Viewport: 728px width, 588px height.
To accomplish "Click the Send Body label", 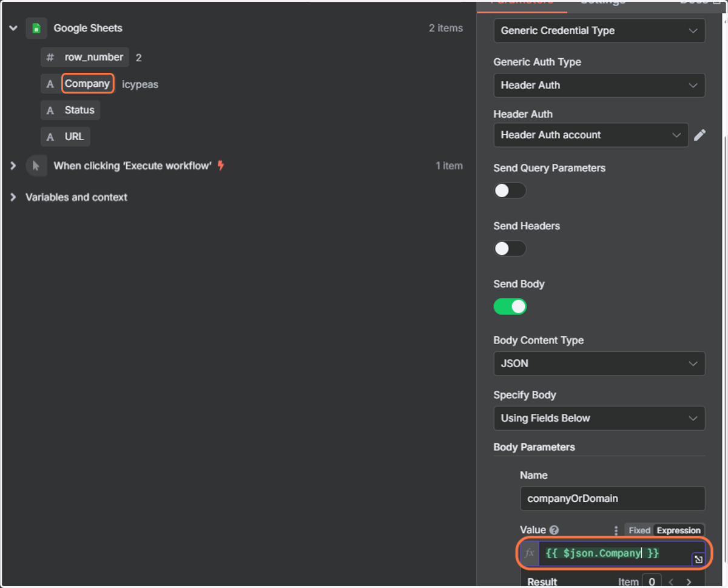I will click(x=519, y=284).
